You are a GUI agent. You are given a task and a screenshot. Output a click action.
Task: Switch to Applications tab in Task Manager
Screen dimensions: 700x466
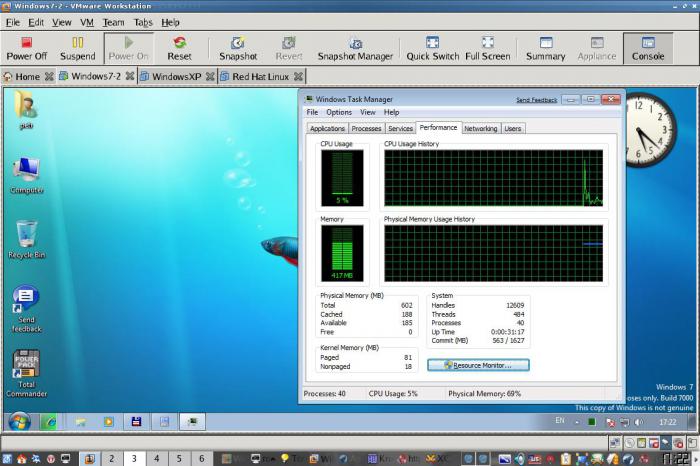(x=327, y=129)
